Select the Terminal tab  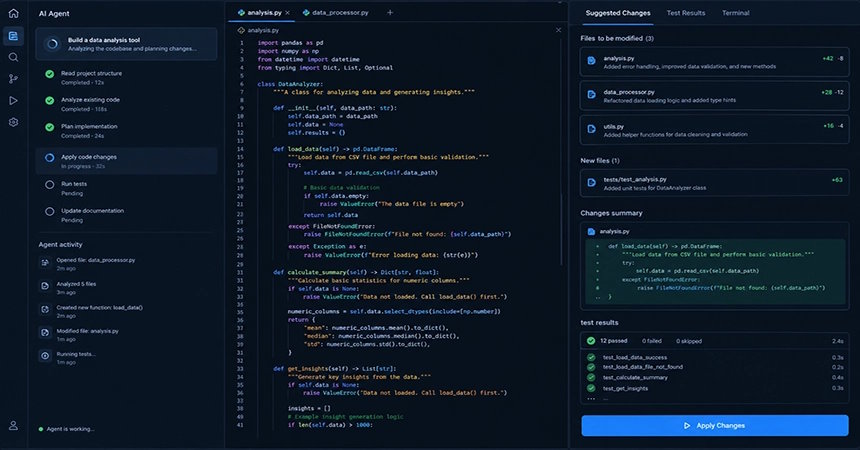click(x=735, y=13)
